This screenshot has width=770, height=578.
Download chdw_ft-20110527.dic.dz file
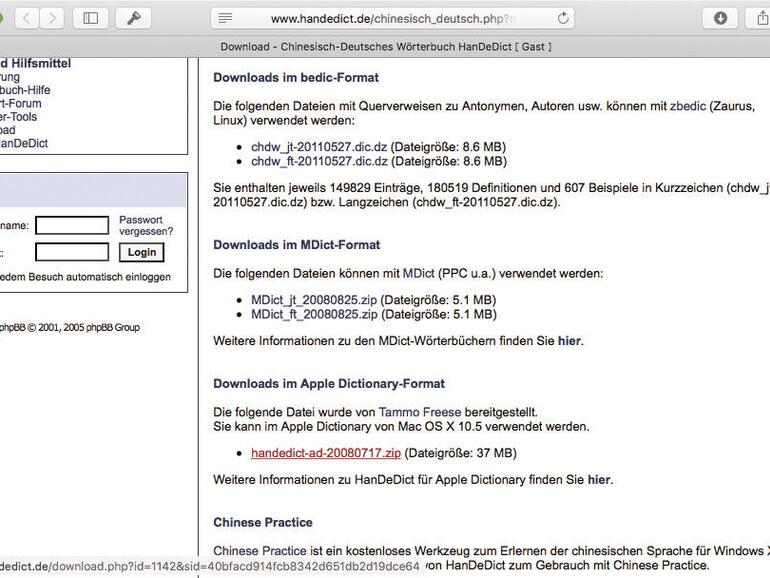pos(319,161)
